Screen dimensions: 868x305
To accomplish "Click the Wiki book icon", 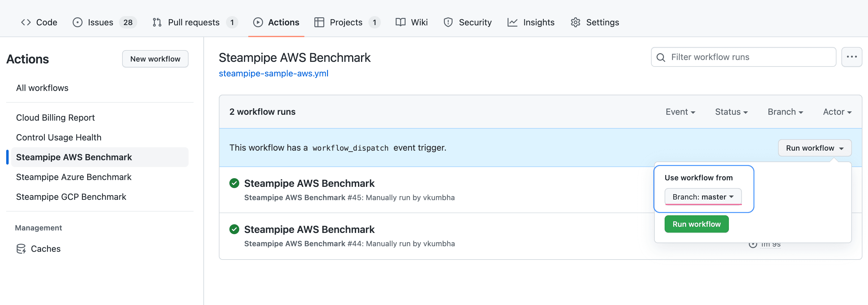I will coord(400,22).
